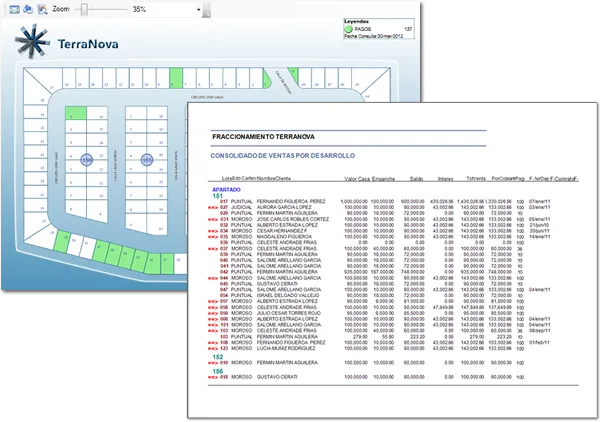The image size is (600, 422).
Task: Click the date '03/ene/11'
Action: point(540,207)
